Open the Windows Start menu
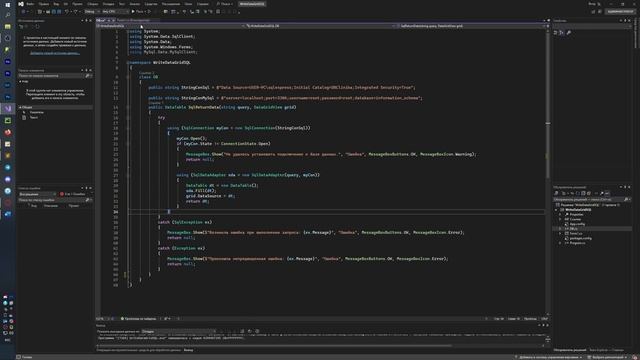This screenshot has width=640, height=360. 7,4
